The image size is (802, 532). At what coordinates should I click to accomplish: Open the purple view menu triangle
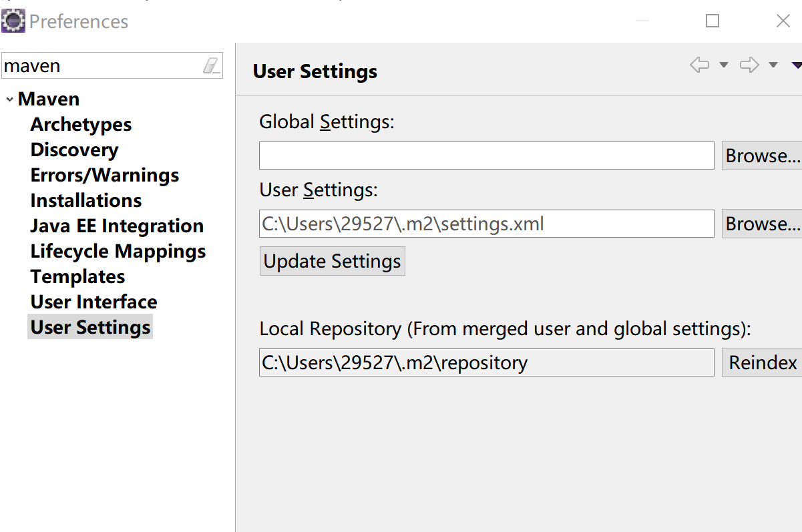[x=796, y=65]
